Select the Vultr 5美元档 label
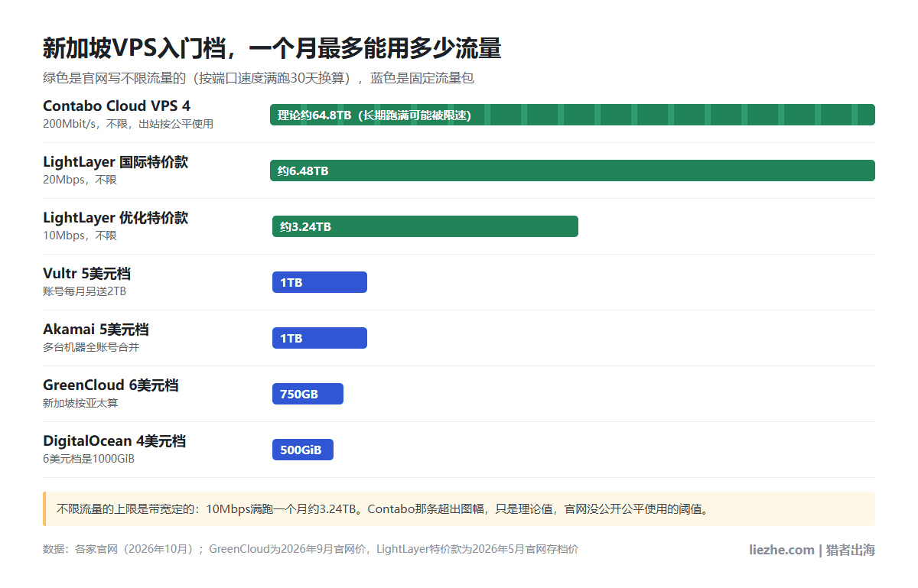918x588 pixels. click(x=86, y=274)
